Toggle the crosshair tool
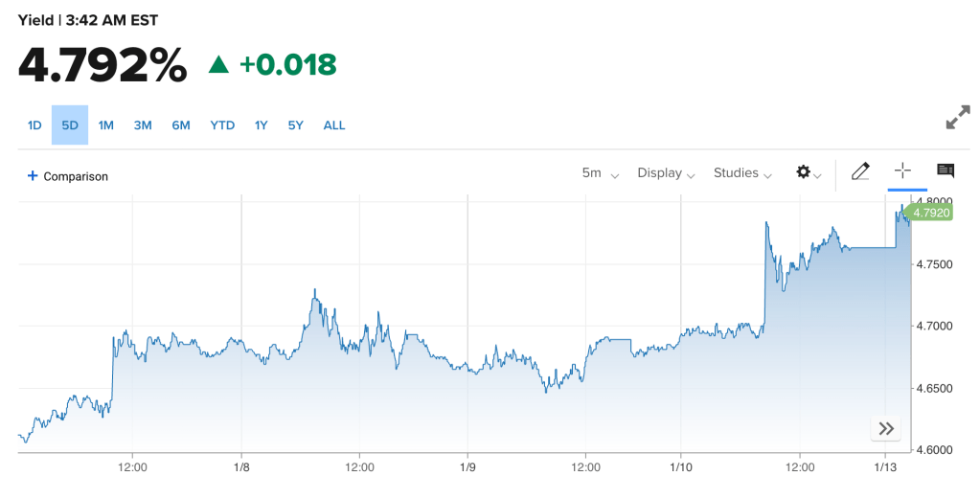 [x=901, y=171]
